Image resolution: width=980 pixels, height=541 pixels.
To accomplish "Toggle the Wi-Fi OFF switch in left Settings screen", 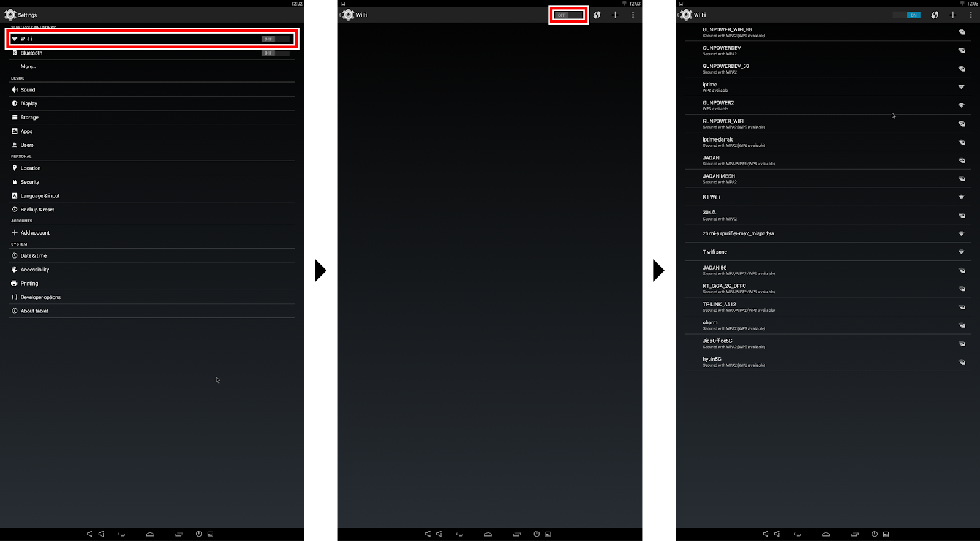I will (x=275, y=39).
